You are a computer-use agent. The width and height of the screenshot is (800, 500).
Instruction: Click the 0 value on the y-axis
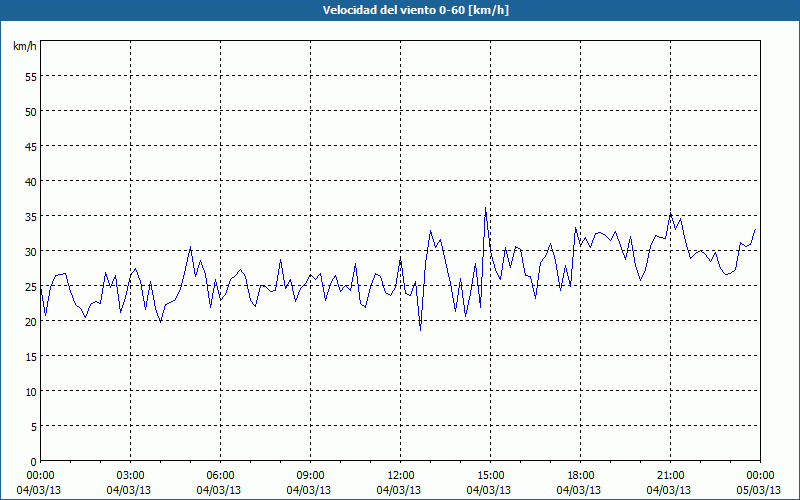pyautogui.click(x=34, y=462)
